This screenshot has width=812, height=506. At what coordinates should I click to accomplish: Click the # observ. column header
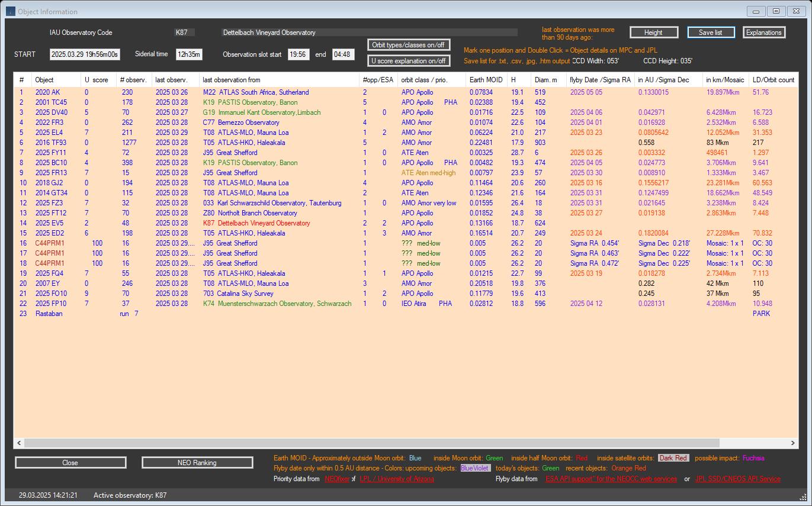[x=134, y=80]
